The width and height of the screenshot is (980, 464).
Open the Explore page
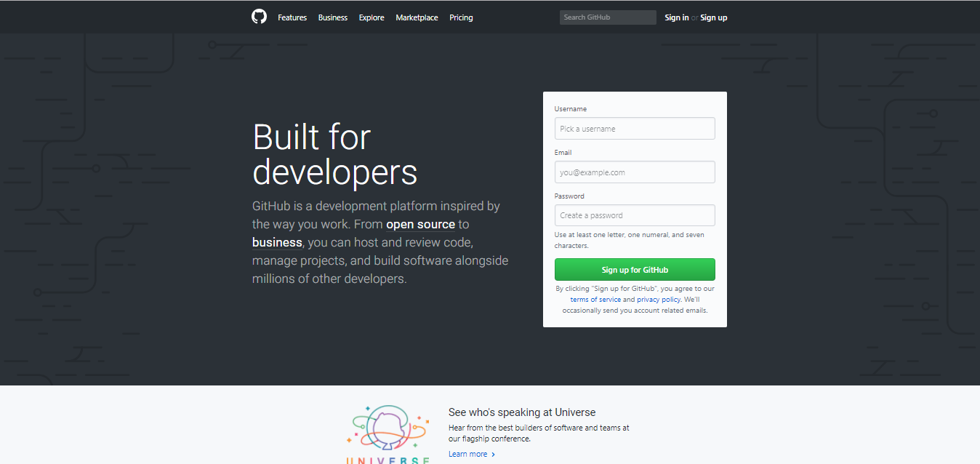tap(371, 17)
